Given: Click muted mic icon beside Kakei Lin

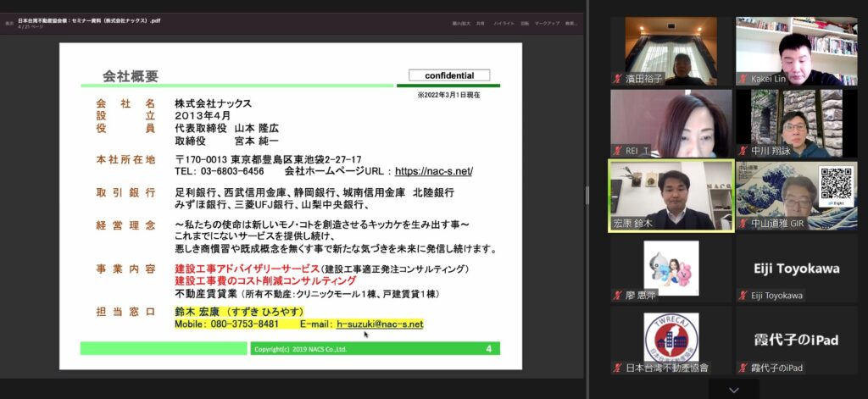Looking at the screenshot, I should click(x=743, y=79).
